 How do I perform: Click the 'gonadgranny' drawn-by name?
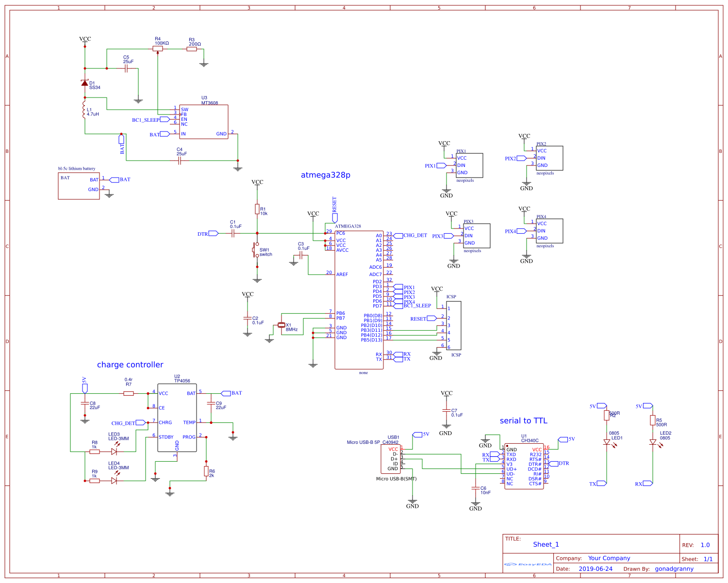click(x=674, y=569)
